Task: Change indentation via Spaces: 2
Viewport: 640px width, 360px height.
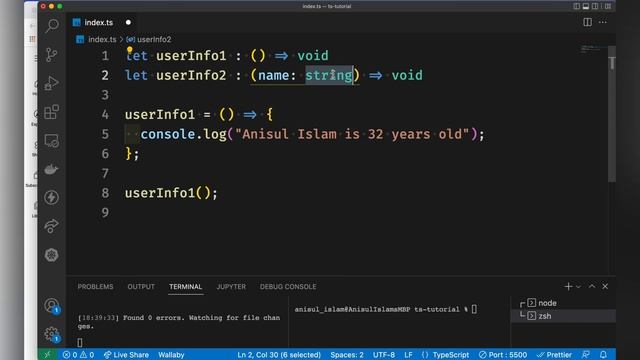Action: 347,355
